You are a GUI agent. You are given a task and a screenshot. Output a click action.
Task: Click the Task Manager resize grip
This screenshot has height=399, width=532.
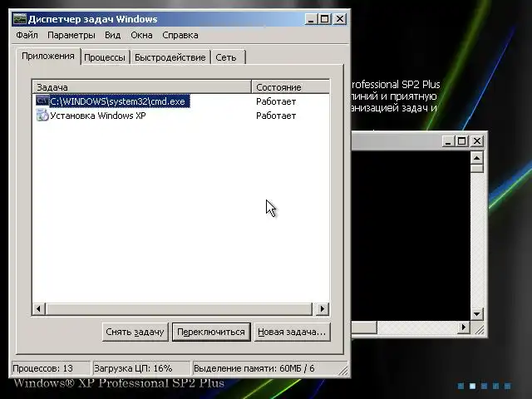(343, 370)
